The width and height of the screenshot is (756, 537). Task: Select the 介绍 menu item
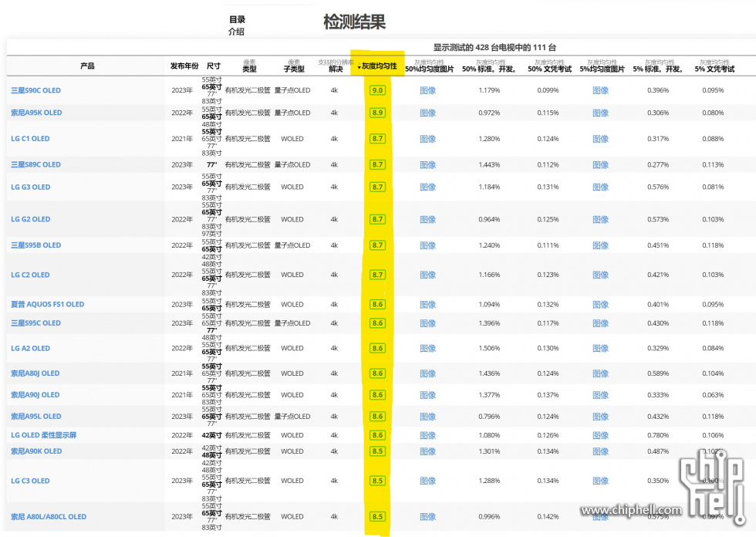coord(237,32)
